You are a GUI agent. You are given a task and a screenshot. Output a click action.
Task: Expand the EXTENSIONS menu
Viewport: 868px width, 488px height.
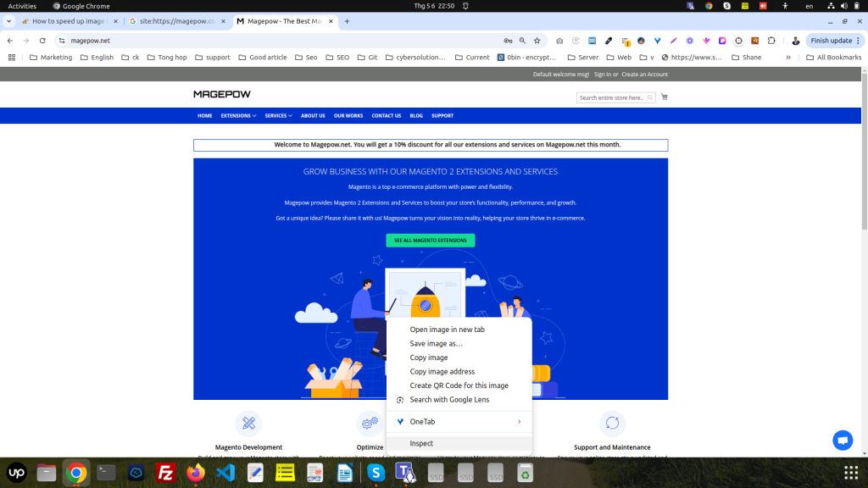[238, 115]
